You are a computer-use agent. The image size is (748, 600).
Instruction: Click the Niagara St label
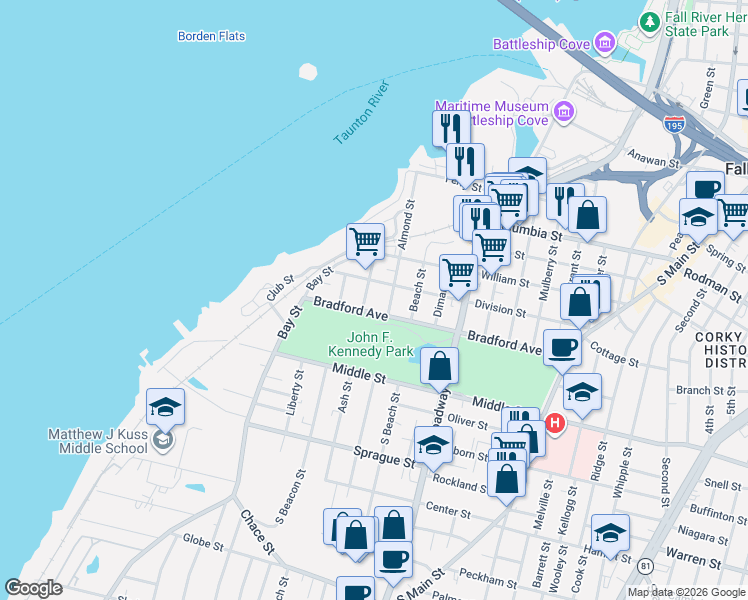tap(703, 535)
